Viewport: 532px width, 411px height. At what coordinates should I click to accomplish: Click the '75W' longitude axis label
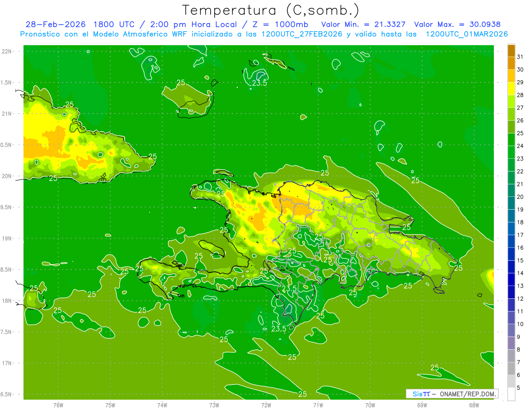click(x=110, y=405)
